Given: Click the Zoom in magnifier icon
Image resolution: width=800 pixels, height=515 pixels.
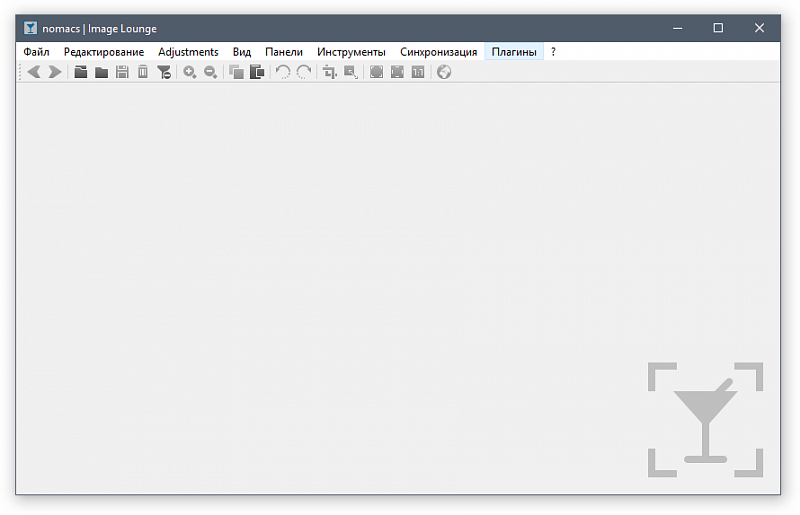Looking at the screenshot, I should [190, 72].
